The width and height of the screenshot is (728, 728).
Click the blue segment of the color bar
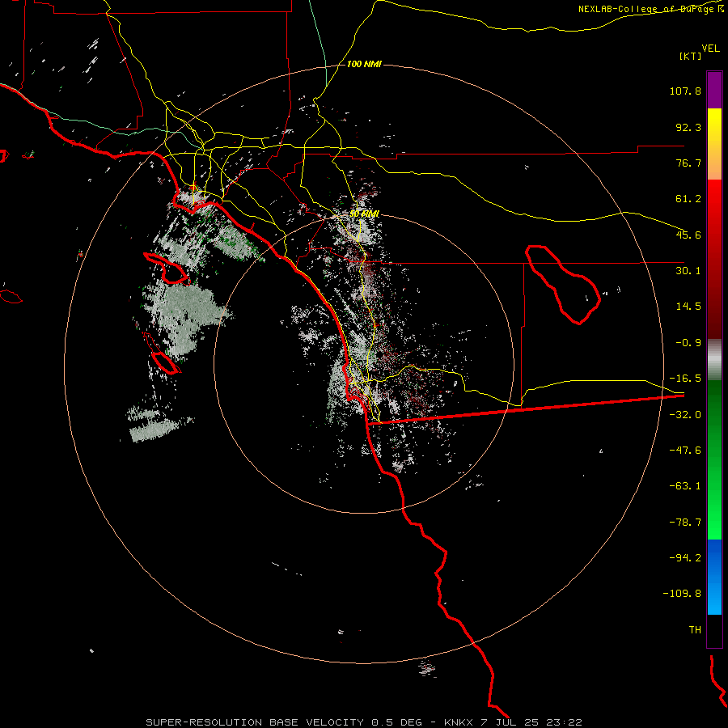[714, 577]
